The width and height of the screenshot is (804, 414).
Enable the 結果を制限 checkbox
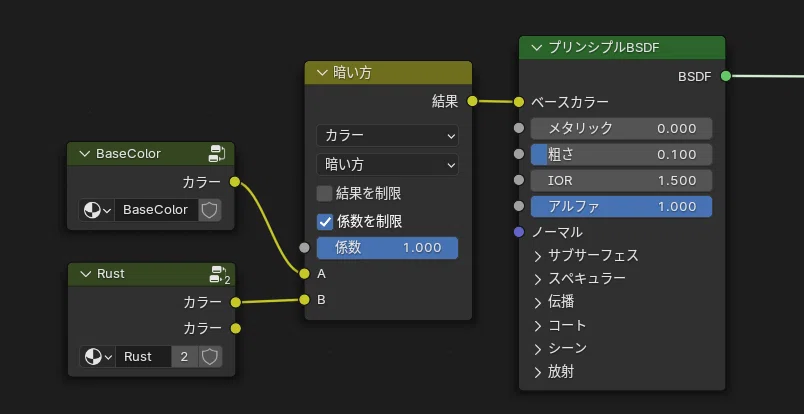(325, 193)
